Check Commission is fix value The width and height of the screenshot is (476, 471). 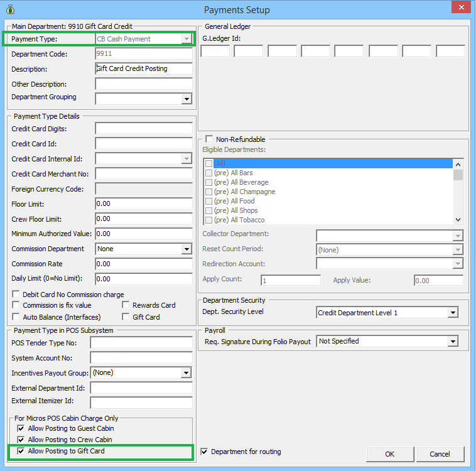(x=16, y=305)
